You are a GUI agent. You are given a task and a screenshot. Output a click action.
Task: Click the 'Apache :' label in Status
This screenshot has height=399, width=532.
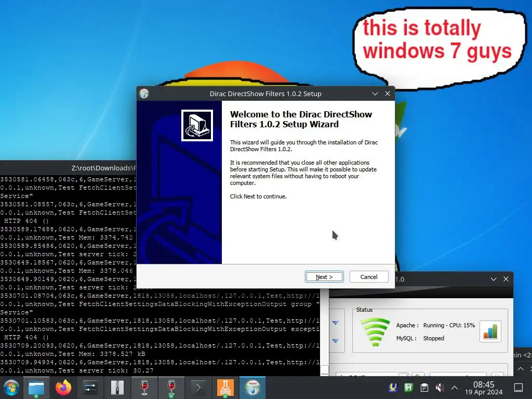[407, 325]
